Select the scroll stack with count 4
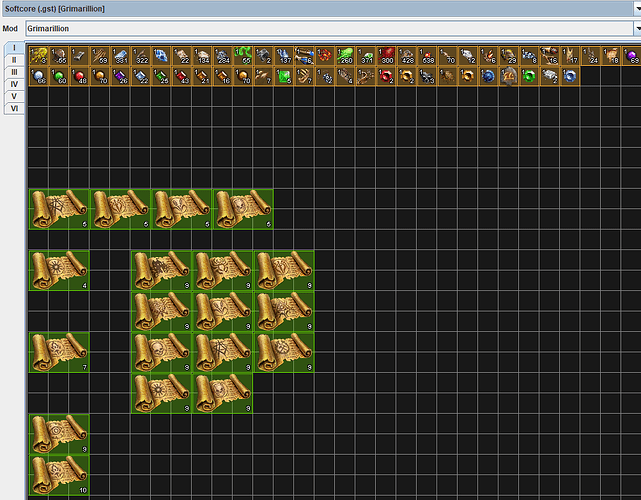The width and height of the screenshot is (641, 500). (x=59, y=271)
